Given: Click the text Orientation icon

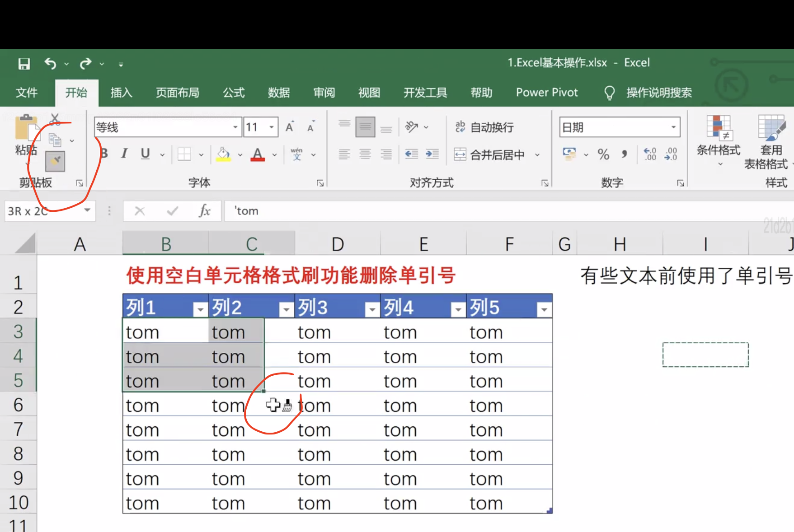Looking at the screenshot, I should (x=412, y=127).
